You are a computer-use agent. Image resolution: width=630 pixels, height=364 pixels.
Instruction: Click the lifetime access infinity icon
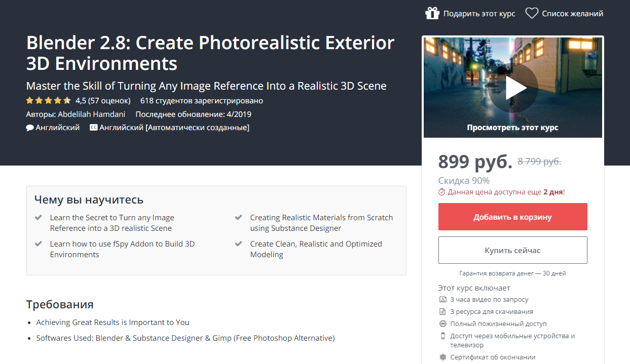click(x=443, y=324)
